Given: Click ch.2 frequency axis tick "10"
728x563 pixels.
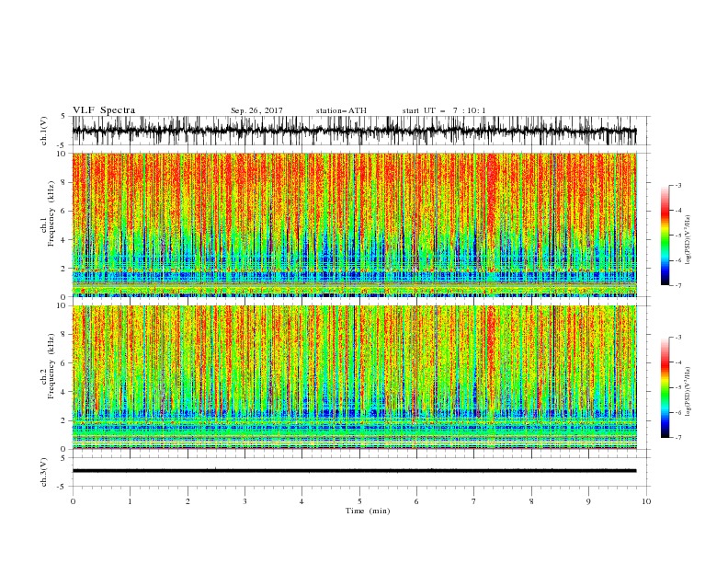Looking at the screenshot, I should [62, 305].
